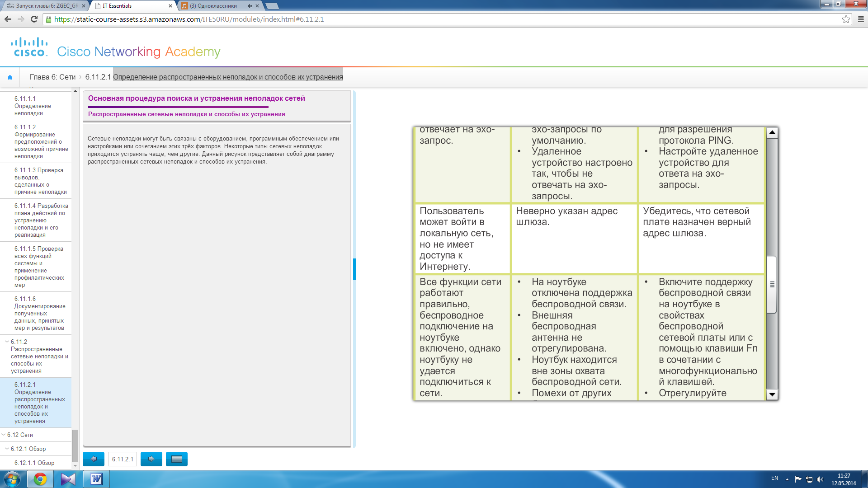
Task: Click the sidebar scrollbar up arrow
Action: click(75, 91)
